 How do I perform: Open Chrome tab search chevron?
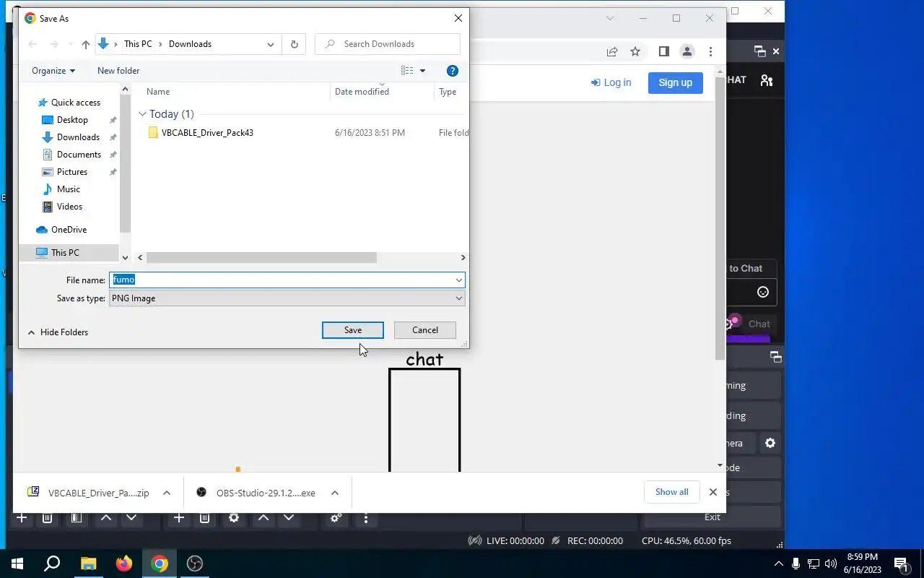(x=610, y=18)
